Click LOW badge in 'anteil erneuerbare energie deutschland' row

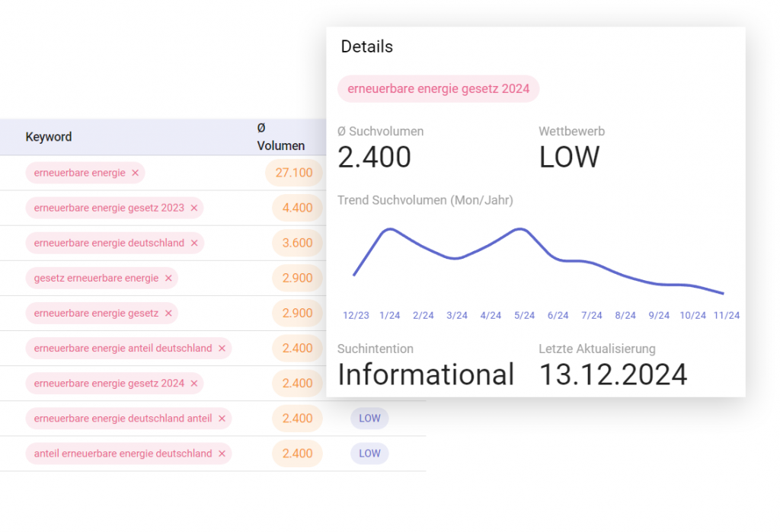coord(369,453)
